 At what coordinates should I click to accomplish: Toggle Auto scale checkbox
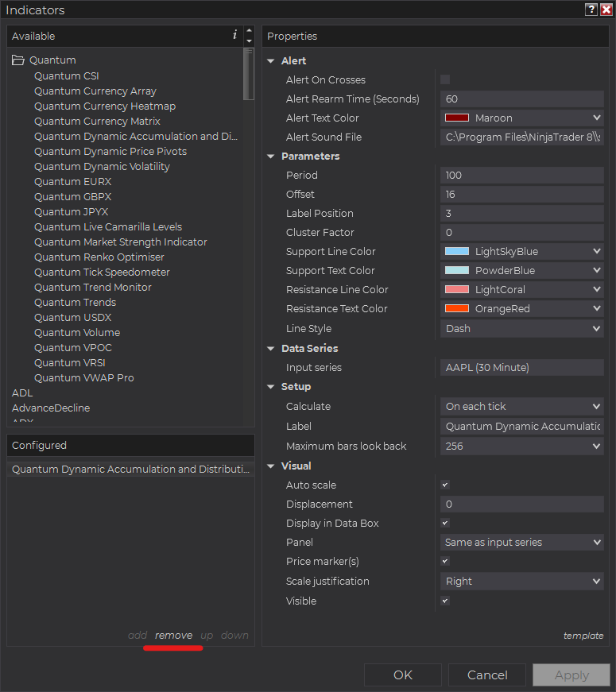(445, 485)
